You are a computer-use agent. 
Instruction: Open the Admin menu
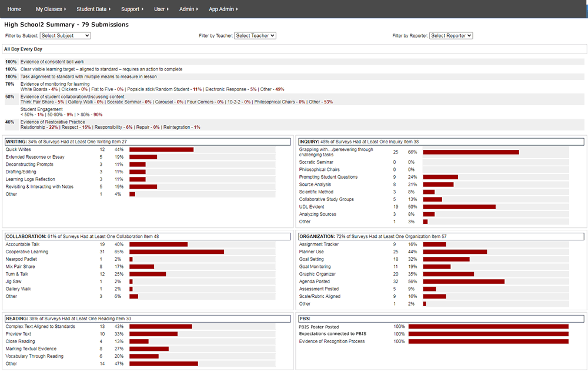(188, 9)
